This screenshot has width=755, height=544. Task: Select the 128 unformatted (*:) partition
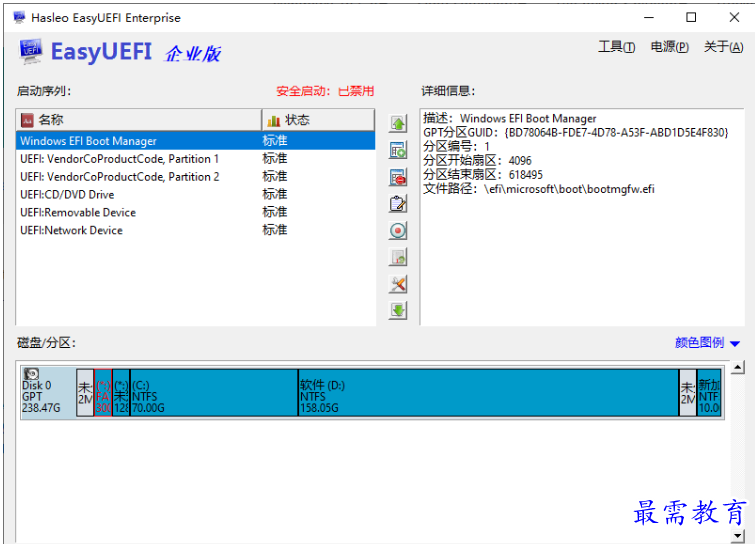121,392
